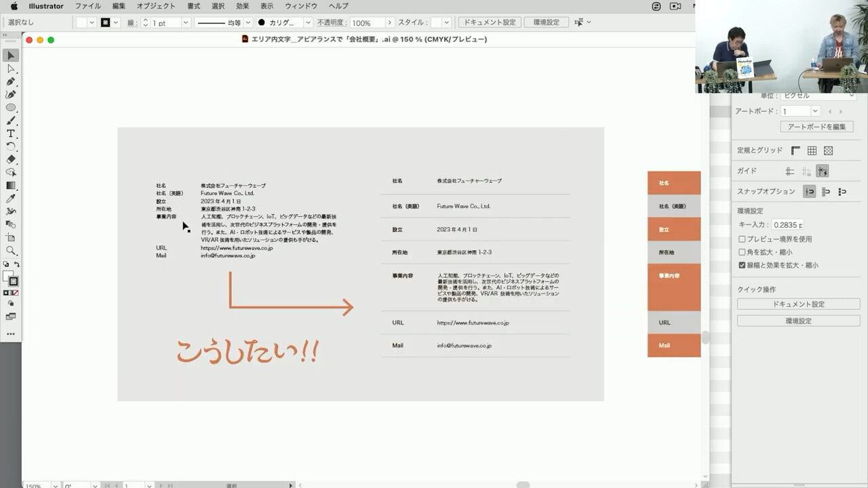868x488 pixels.
Task: Open stroke weight dropdown
Action: coord(185,22)
